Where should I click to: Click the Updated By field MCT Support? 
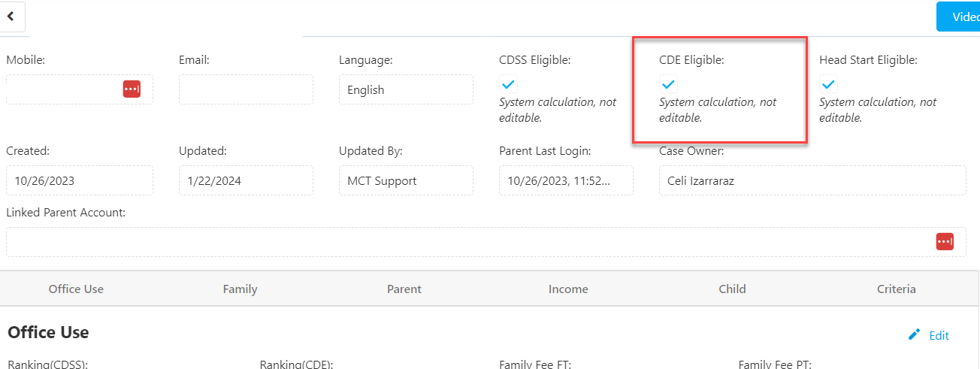(x=406, y=180)
